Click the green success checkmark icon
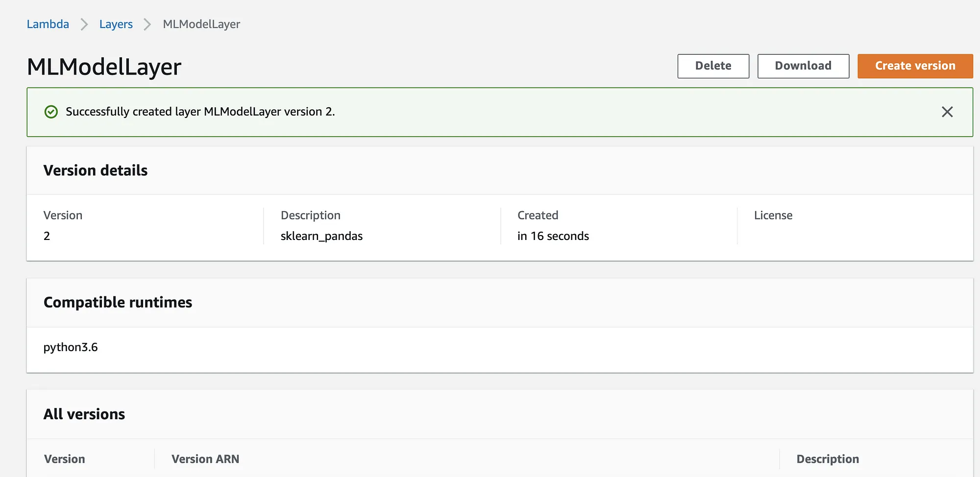Screen dimensions: 980x477 (x=51, y=112)
